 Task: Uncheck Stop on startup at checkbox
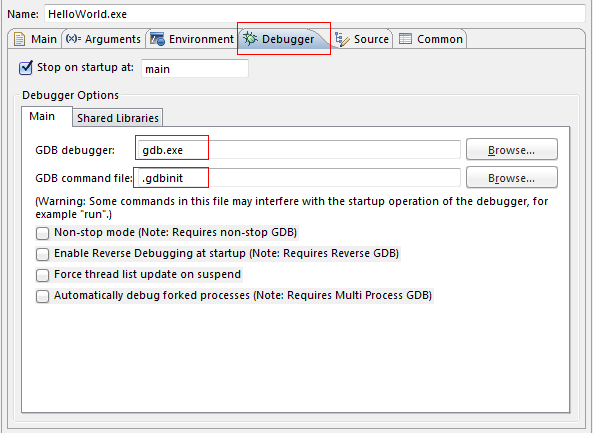click(26, 68)
